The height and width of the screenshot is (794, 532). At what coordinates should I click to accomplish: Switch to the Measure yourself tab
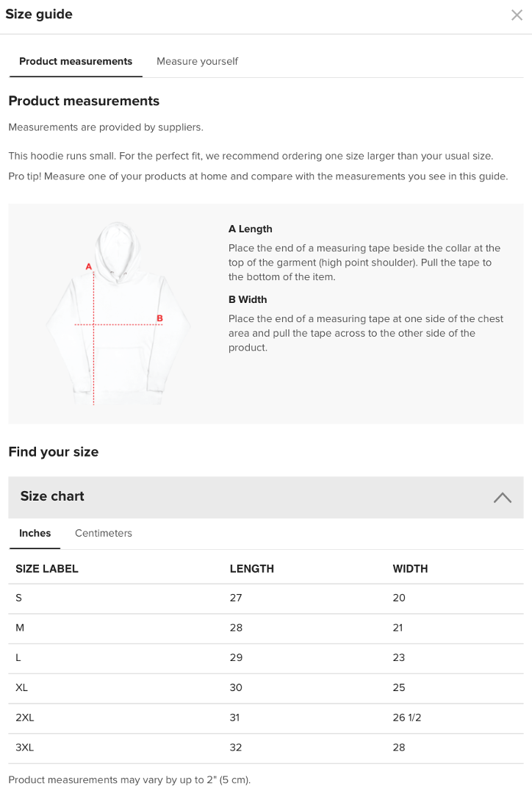pos(197,61)
